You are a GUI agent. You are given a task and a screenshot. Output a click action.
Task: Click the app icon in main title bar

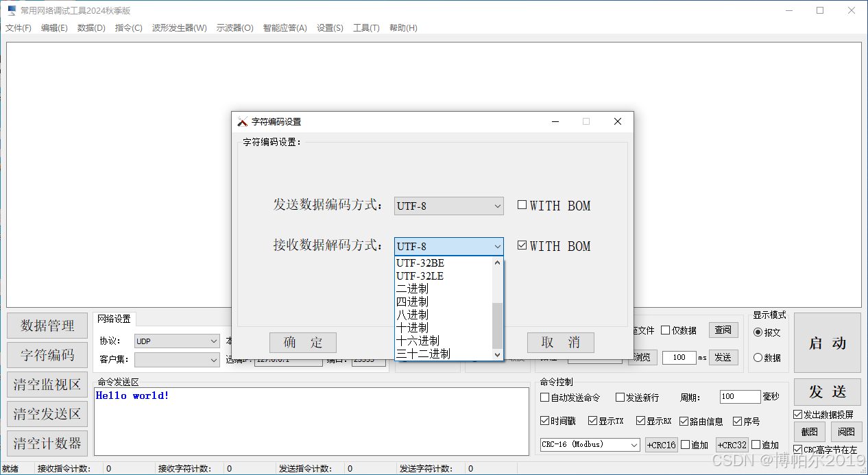point(12,10)
